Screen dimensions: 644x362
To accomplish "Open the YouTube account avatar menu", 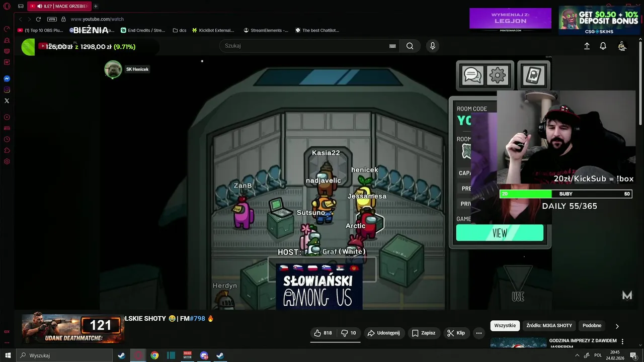I will [622, 46].
